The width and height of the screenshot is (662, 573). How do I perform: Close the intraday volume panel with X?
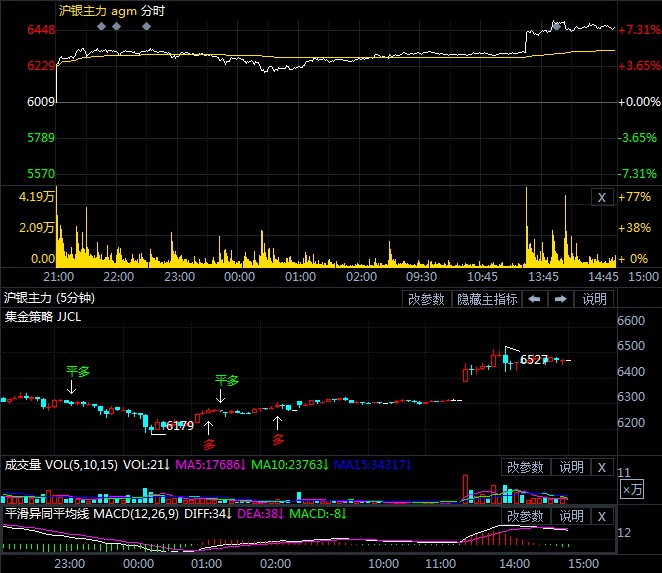(x=601, y=197)
